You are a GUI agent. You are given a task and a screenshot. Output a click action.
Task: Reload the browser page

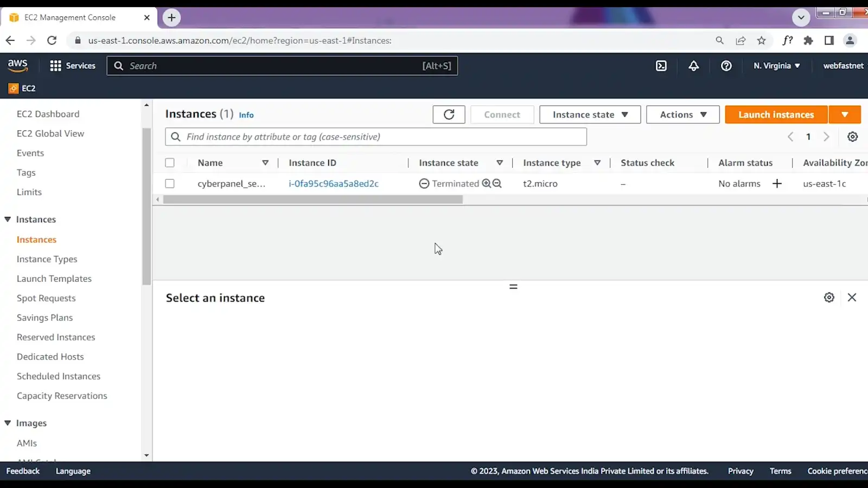point(52,40)
